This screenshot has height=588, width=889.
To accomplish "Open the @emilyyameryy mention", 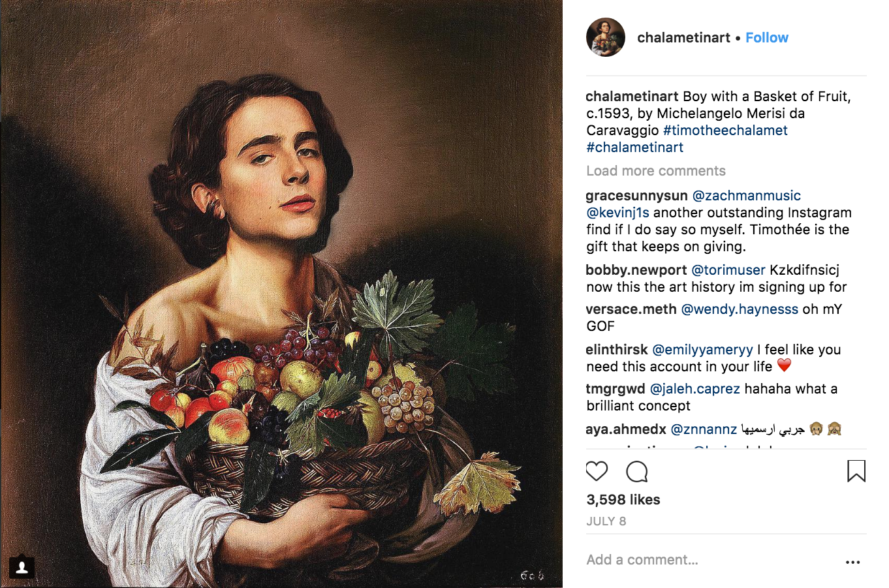I will 702,350.
